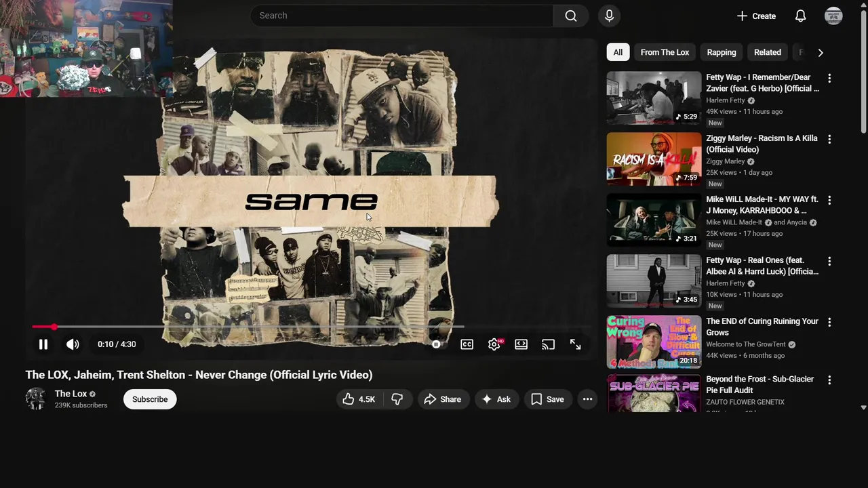Open options for Fetty Wap I Remember
Image resolution: width=868 pixels, height=488 pixels.
click(x=829, y=78)
